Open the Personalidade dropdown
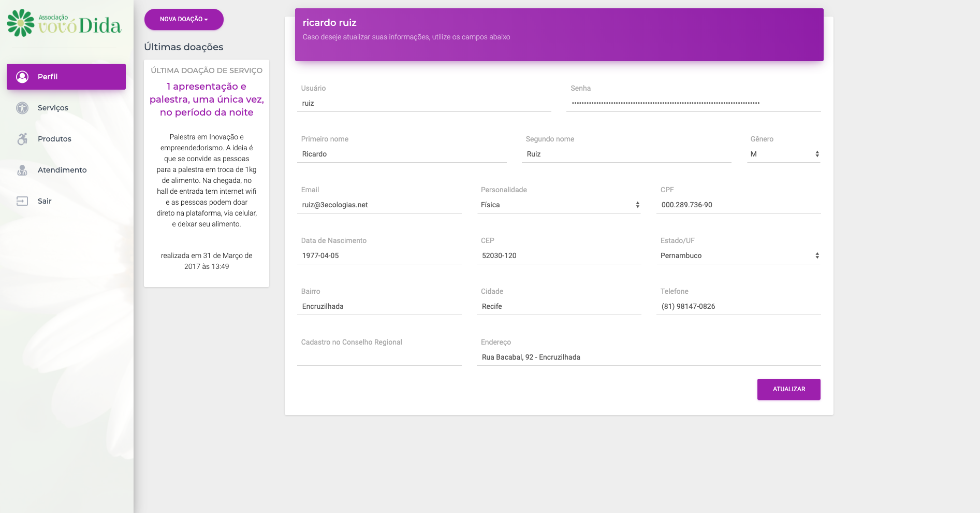Viewport: 980px width, 513px height. 559,205
